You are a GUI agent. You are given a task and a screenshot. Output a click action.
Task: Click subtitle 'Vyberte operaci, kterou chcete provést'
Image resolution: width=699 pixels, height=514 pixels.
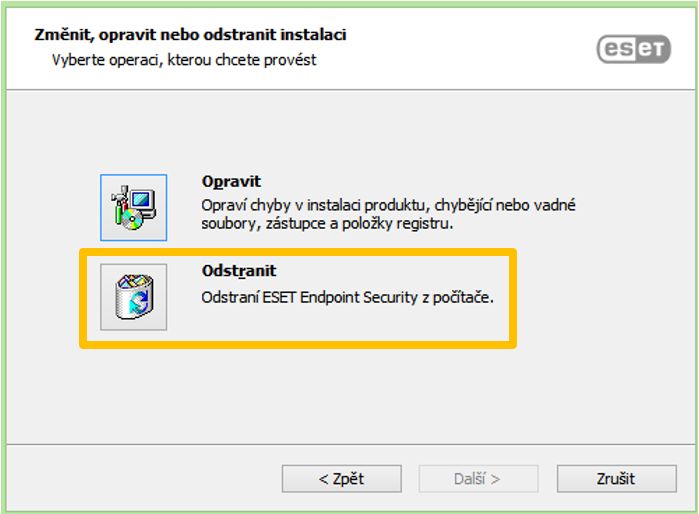click(184, 60)
